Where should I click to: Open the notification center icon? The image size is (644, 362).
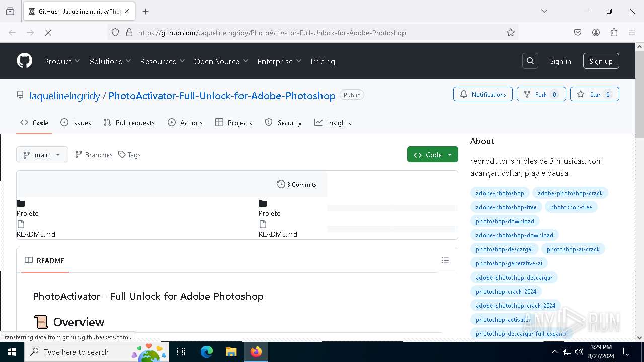tap(627, 352)
